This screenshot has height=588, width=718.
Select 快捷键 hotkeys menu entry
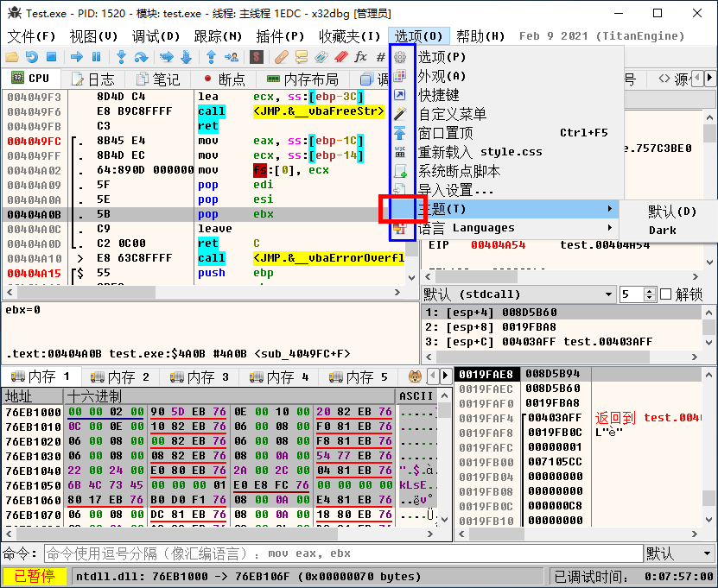coord(506,95)
